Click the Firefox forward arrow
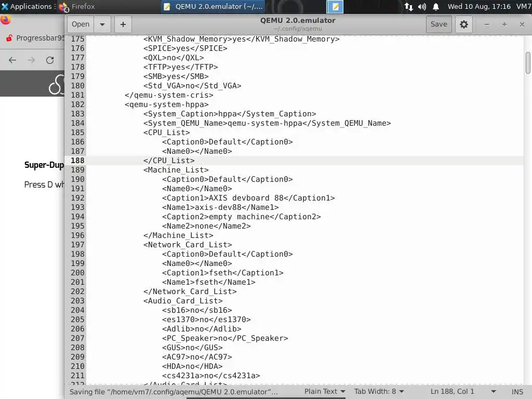The height and width of the screenshot is (399, 532). click(x=31, y=60)
